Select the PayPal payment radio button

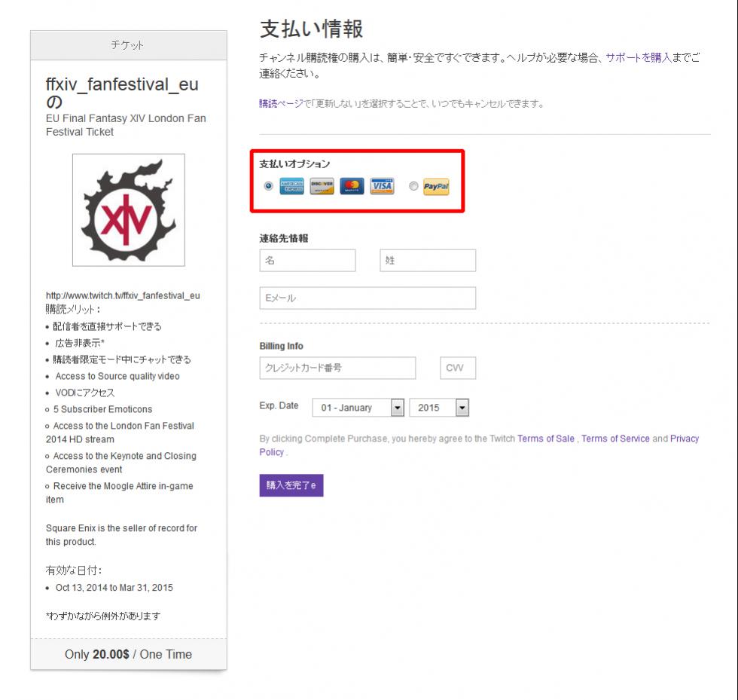(413, 186)
